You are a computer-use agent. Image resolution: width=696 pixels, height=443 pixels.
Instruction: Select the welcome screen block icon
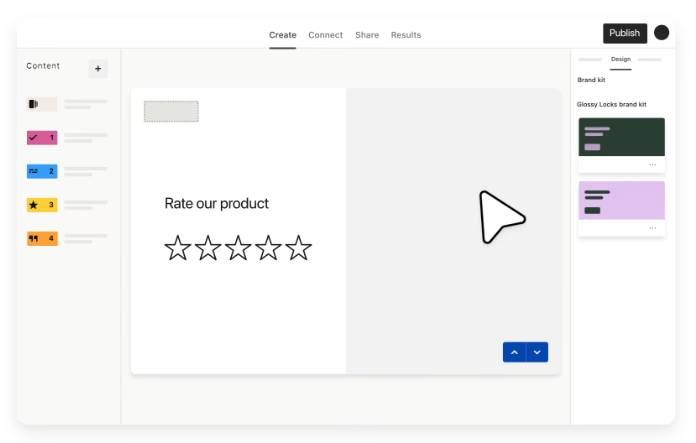tap(42, 104)
